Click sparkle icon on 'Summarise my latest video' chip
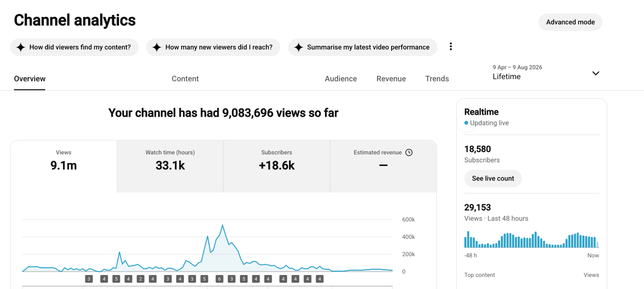This screenshot has height=289, width=644. click(298, 47)
